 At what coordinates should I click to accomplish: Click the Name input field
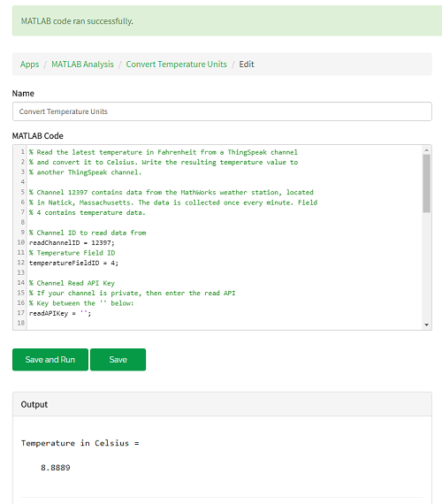(x=222, y=111)
